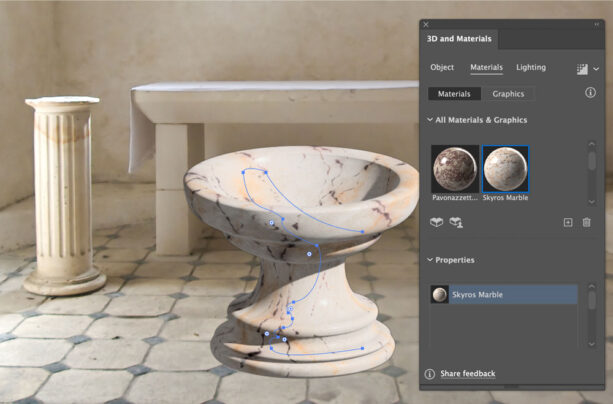Click the add materials library icon
Viewport: 613px width, 404px height.
[437, 222]
